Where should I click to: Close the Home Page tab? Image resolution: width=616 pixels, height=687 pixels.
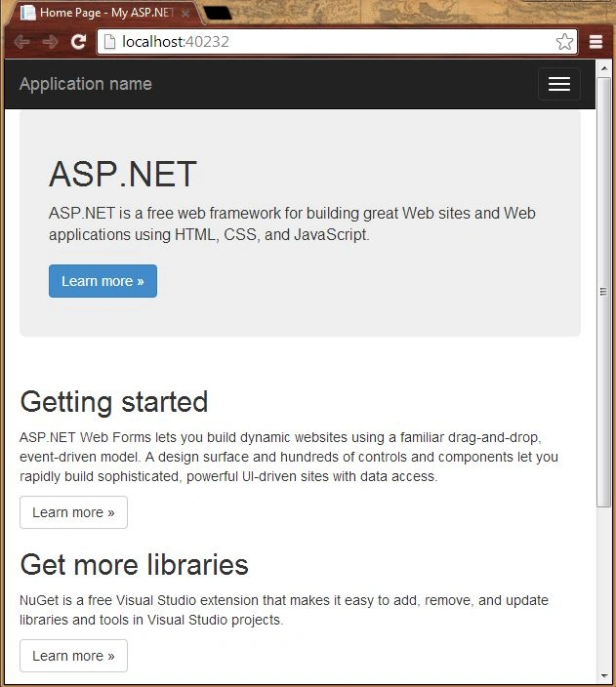tap(185, 13)
